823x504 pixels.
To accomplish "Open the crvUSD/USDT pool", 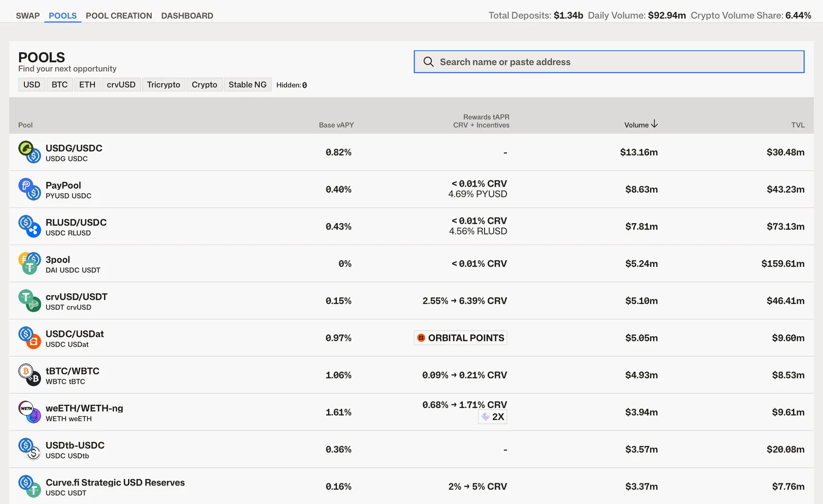I will click(x=411, y=301).
